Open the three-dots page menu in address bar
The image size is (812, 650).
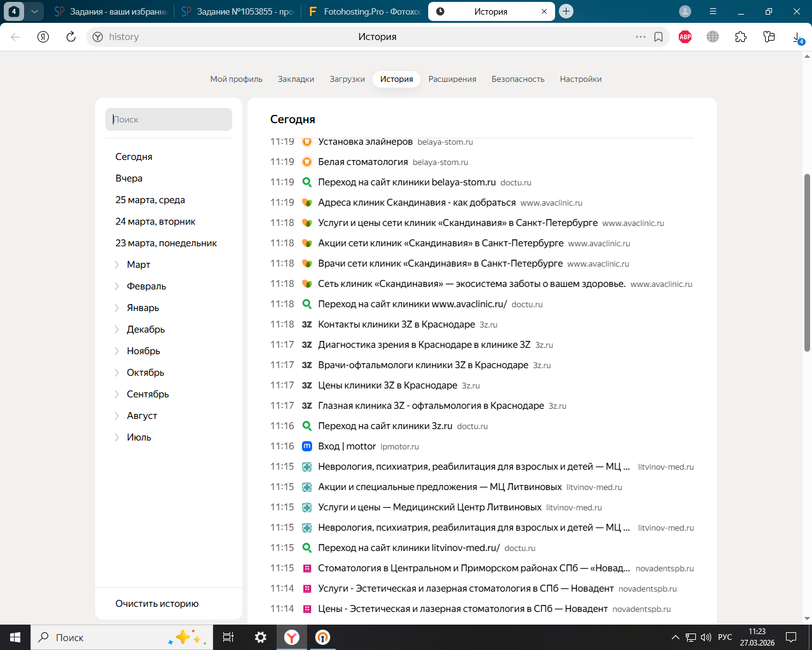coord(641,37)
